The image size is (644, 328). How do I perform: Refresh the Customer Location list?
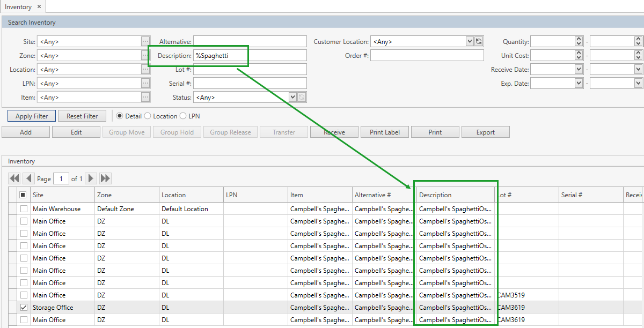coord(478,41)
